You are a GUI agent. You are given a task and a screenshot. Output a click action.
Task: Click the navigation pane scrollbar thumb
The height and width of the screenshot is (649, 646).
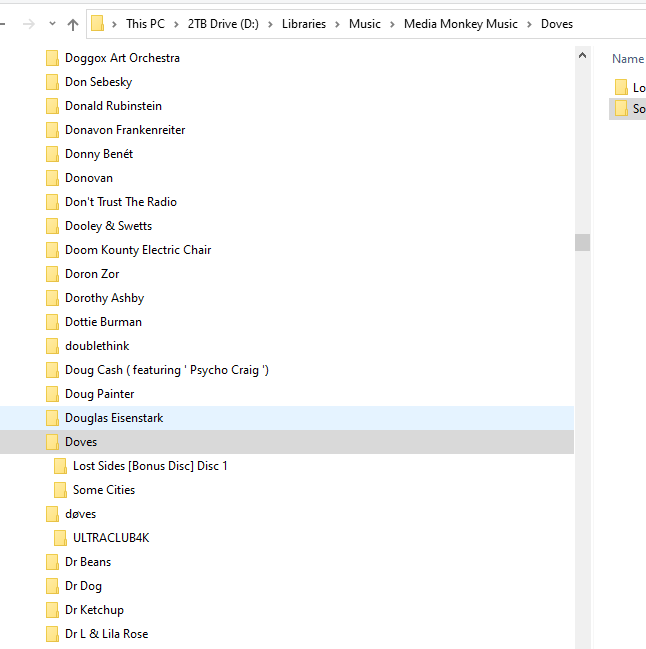[582, 243]
